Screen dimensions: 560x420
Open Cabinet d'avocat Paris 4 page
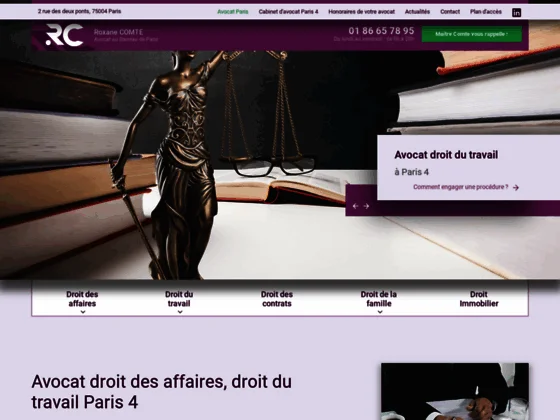click(288, 12)
